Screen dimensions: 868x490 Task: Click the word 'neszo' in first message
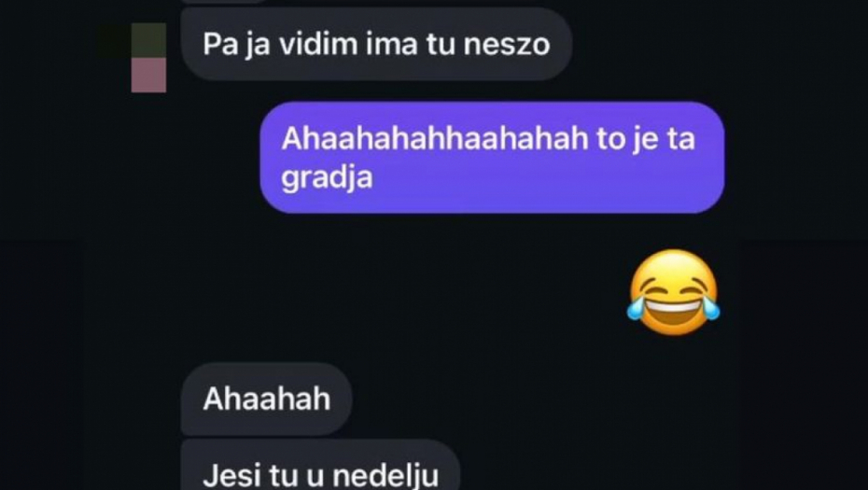507,44
